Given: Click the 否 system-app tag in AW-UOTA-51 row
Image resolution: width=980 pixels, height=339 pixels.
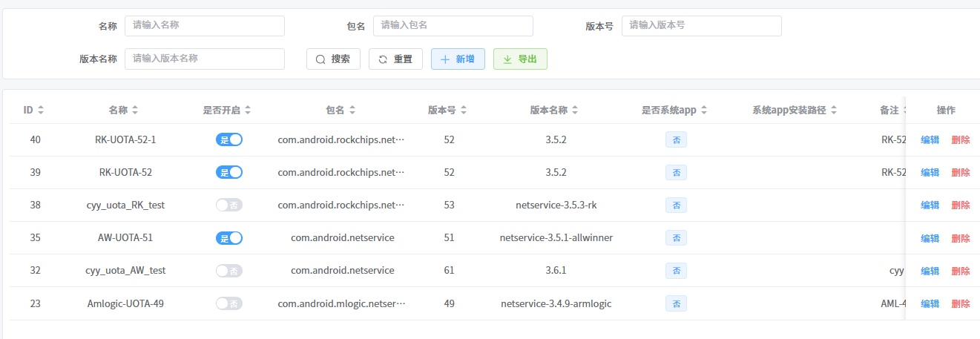Looking at the screenshot, I should click(676, 238).
